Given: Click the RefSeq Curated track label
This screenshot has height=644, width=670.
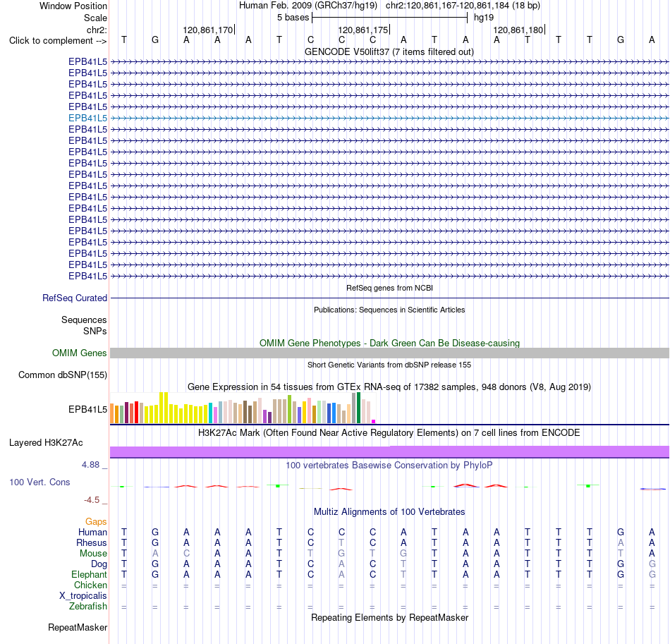Looking at the screenshot, I should pos(74,298).
